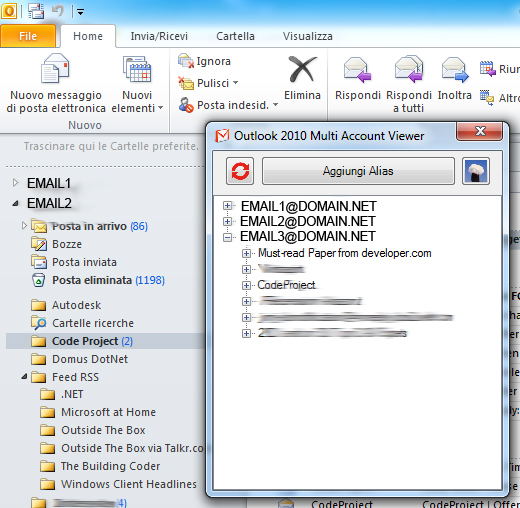Expand EMAIL2@DOMAIN.NET node in viewer
Screen dimensions: 520x508
click(228, 221)
